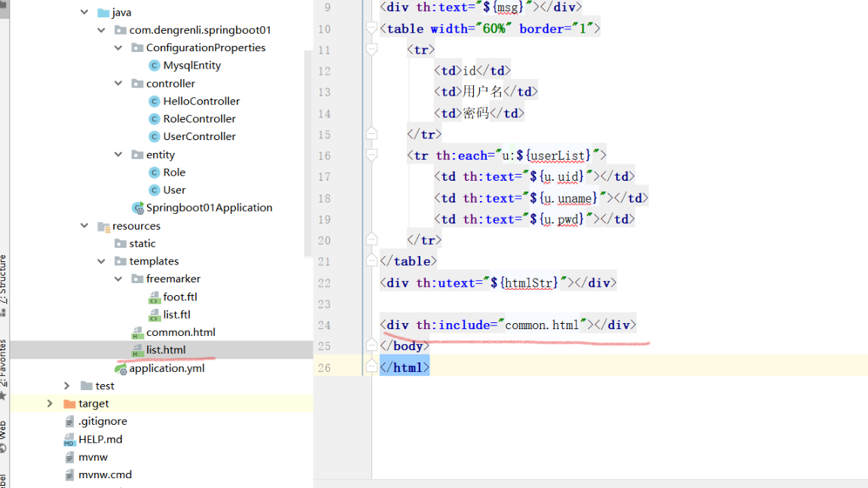Click the list.html file icon
Screen dimensions: 868x488
point(137,351)
